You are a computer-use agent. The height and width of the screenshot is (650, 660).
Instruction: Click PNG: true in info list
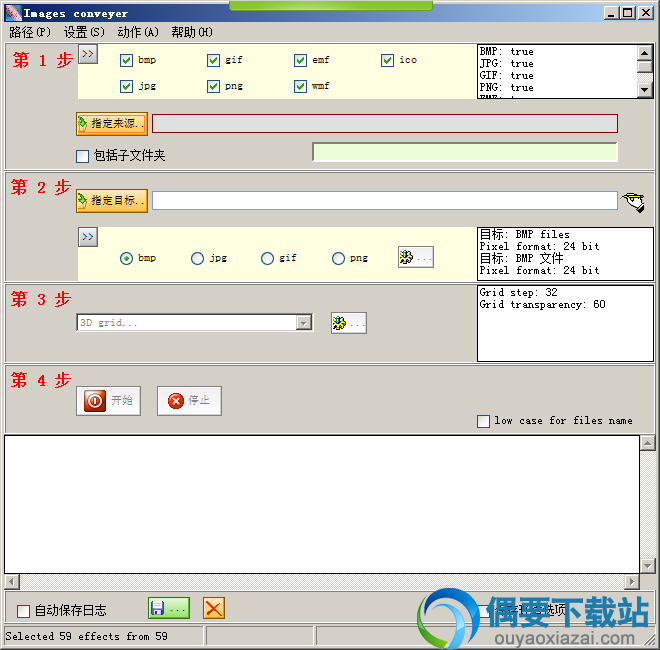pyautogui.click(x=506, y=88)
